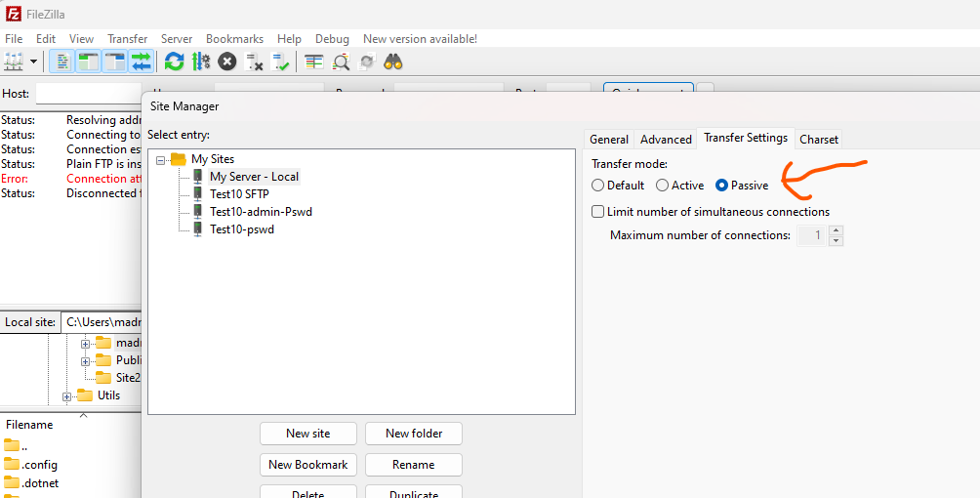
Task: Click the parent directory '..' folder icon
Action: tap(12, 446)
